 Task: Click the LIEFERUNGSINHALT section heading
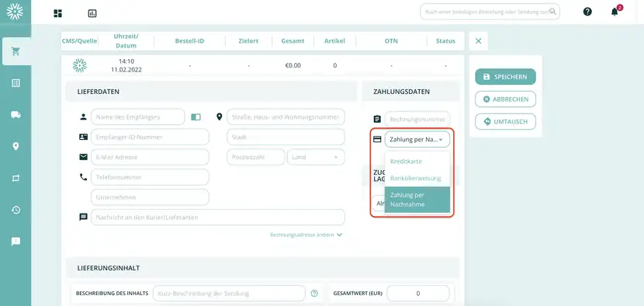(109, 268)
